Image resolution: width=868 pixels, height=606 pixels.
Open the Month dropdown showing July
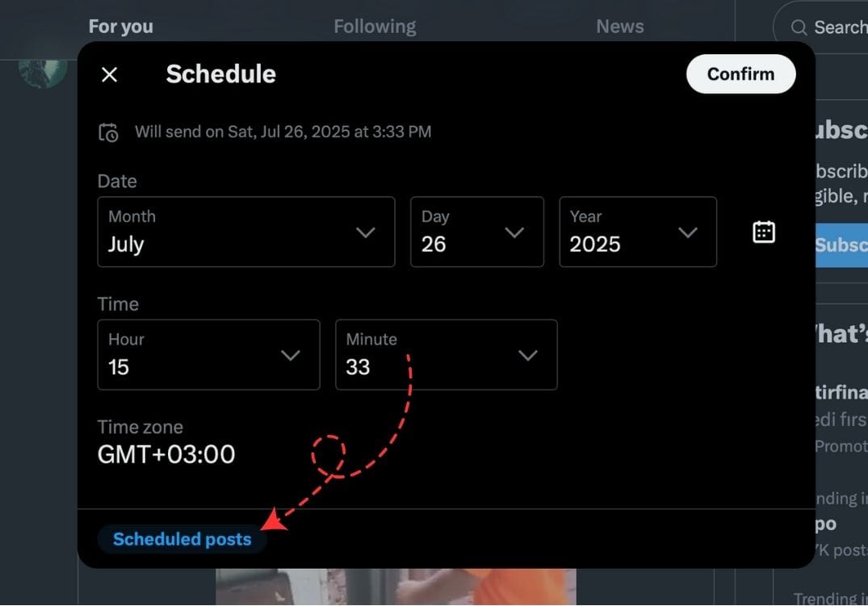pyautogui.click(x=245, y=232)
